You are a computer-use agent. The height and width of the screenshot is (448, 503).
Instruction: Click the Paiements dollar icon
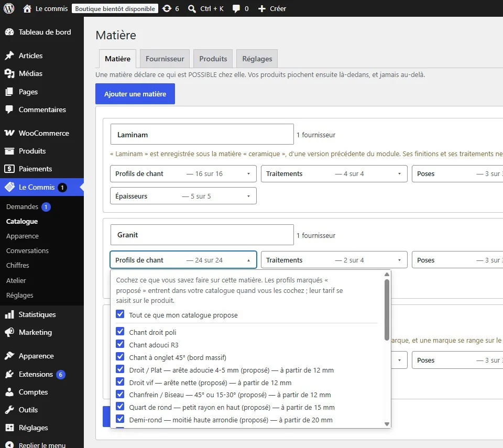coord(9,169)
